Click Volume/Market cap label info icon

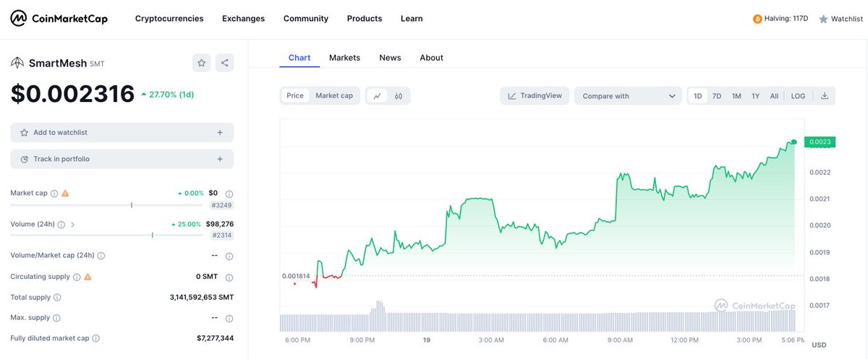pos(101,256)
